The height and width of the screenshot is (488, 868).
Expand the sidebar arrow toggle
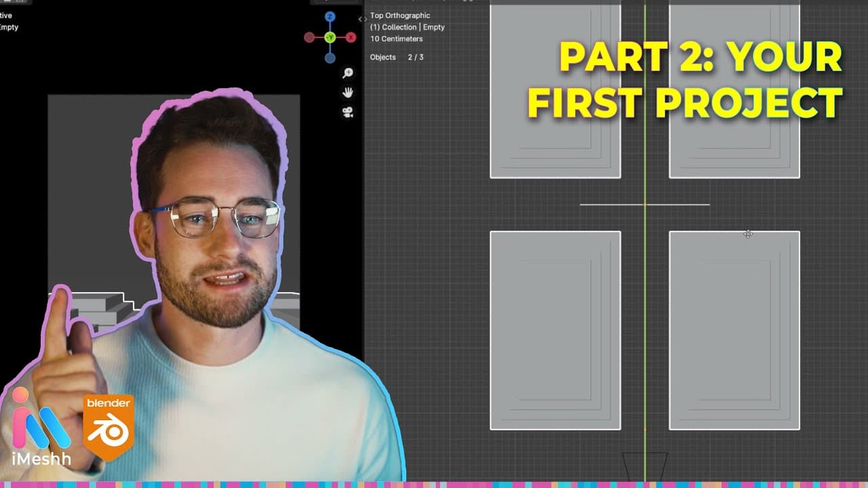(x=362, y=19)
